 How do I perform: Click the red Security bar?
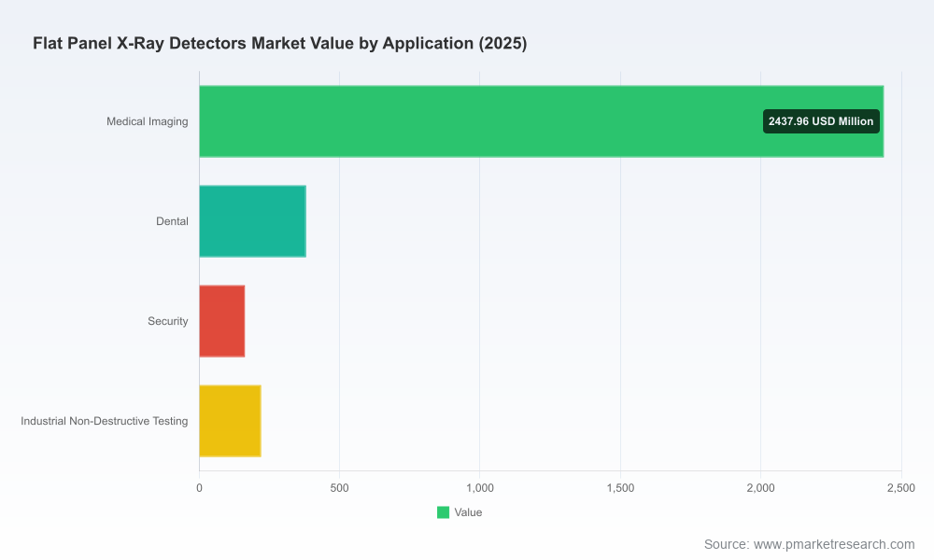pyautogui.click(x=222, y=321)
